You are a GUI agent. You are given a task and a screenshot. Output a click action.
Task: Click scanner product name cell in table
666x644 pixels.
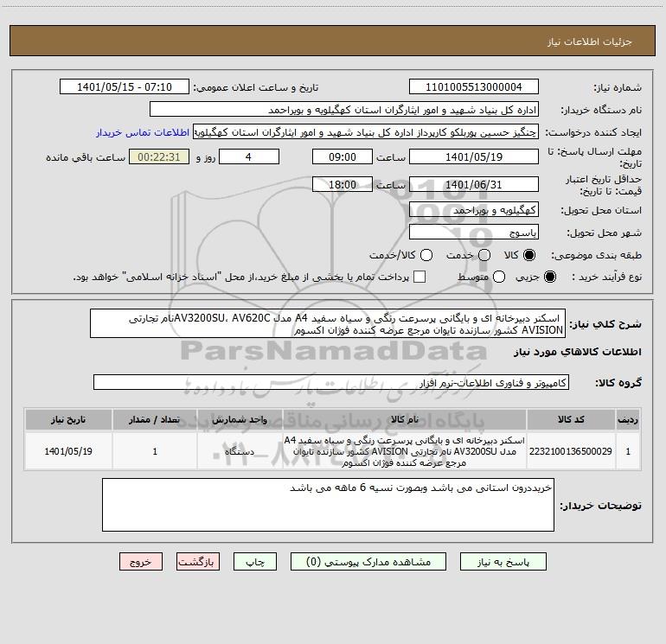point(405,451)
